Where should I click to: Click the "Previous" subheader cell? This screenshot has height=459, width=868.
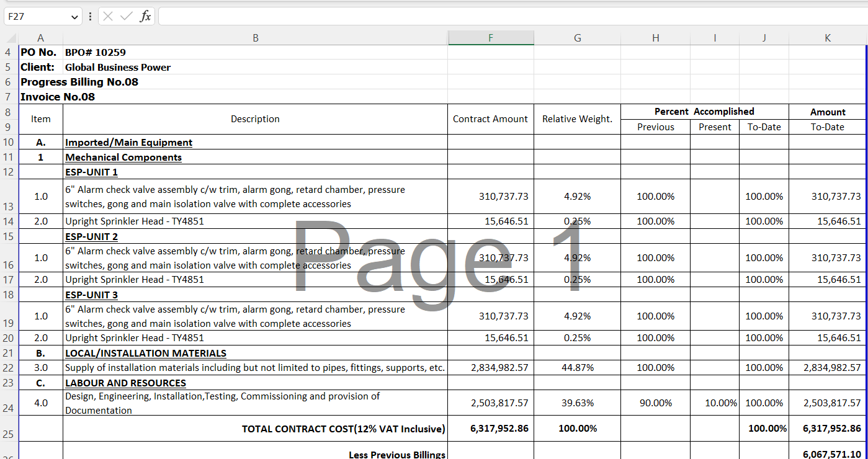pos(655,127)
